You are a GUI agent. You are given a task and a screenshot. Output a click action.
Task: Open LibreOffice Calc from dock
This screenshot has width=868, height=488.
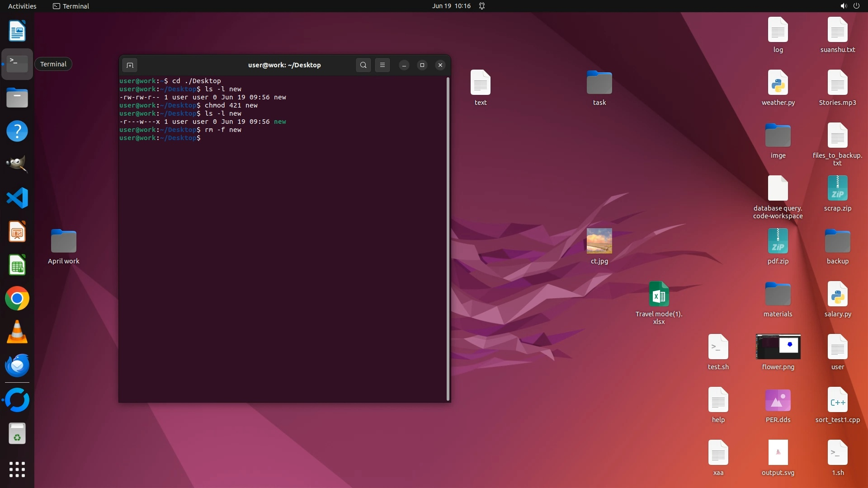17,265
